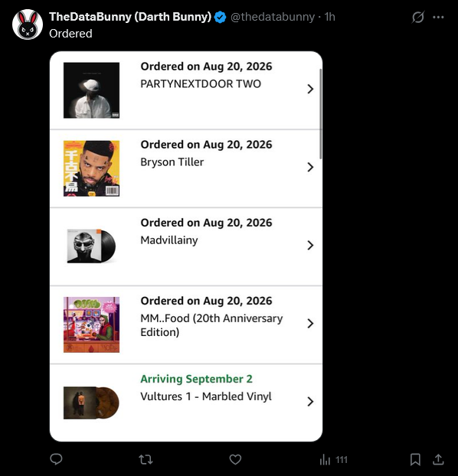
Task: Like the post with the heart icon
Action: click(x=235, y=459)
